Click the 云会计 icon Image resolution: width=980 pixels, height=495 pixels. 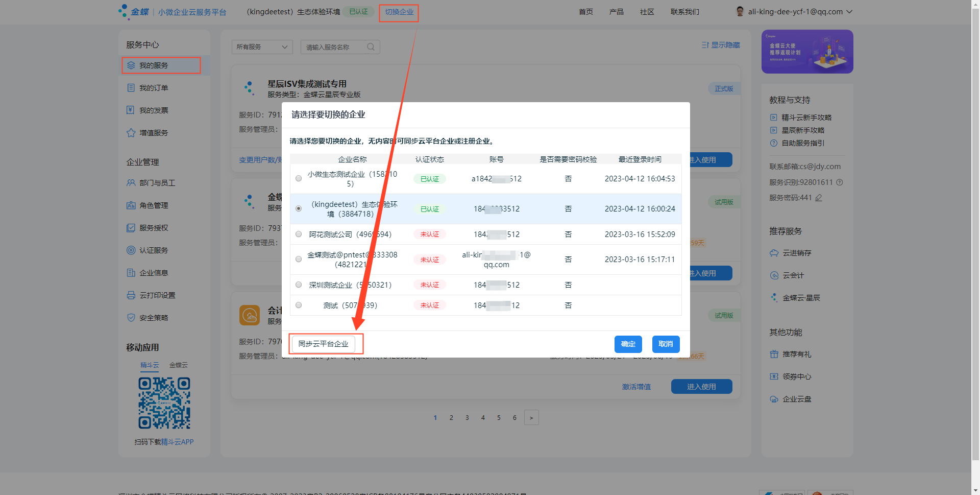point(774,275)
